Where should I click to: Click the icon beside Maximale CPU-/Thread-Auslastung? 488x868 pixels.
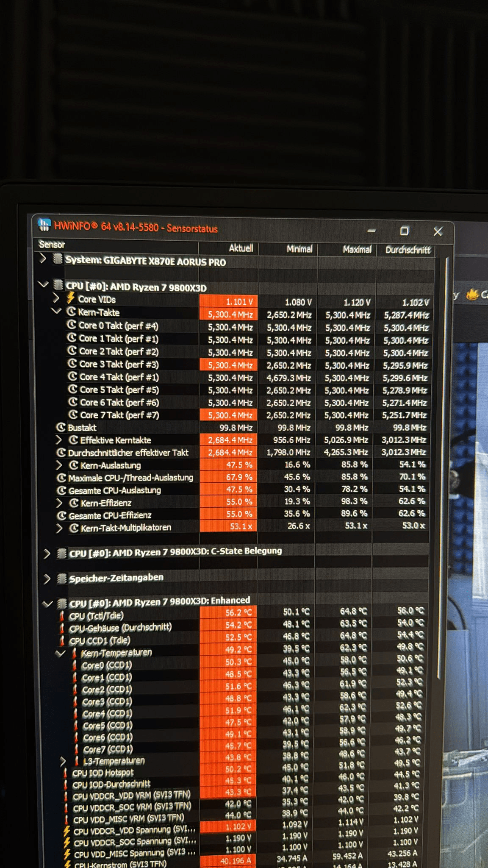pos(61,478)
